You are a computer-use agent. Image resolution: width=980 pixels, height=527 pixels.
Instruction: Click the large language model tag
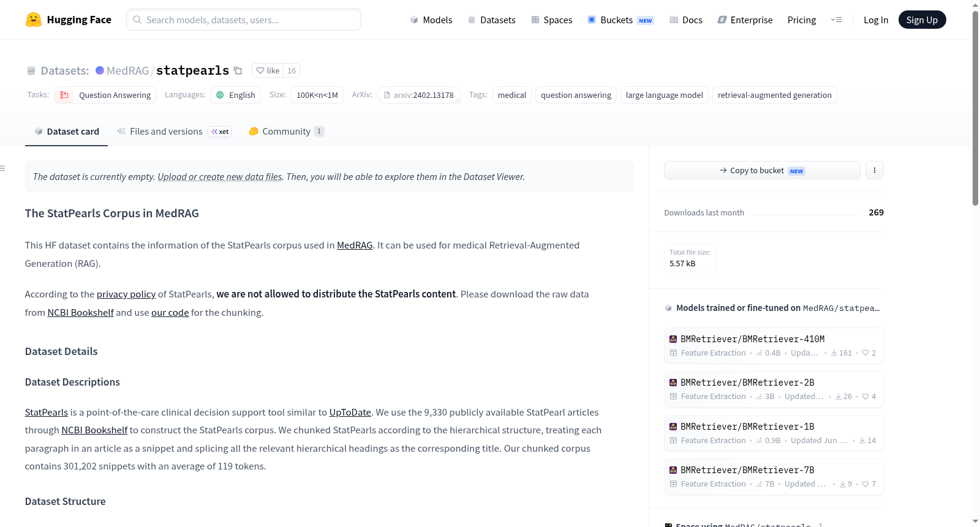point(665,95)
